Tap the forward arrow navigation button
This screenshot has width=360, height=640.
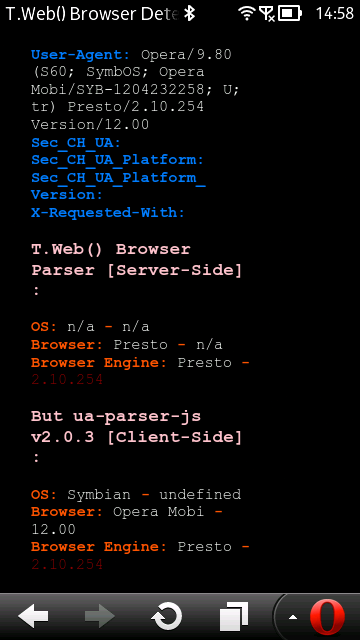pyautogui.click(x=100, y=616)
